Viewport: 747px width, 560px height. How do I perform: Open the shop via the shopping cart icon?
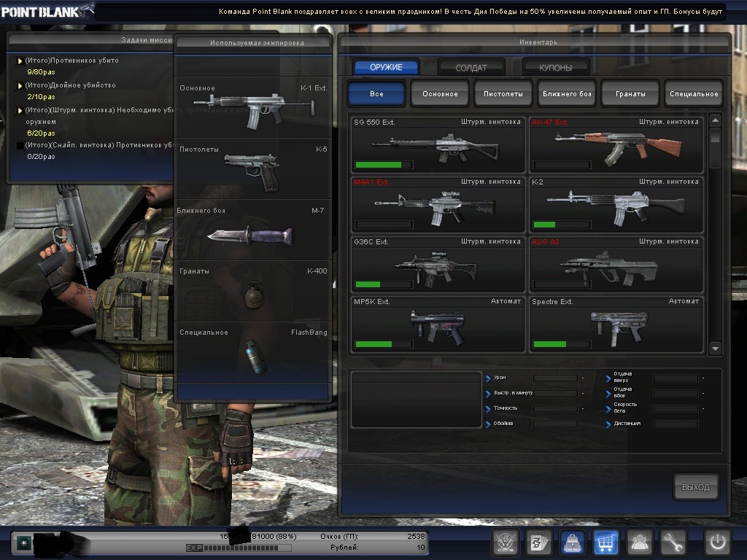606,542
